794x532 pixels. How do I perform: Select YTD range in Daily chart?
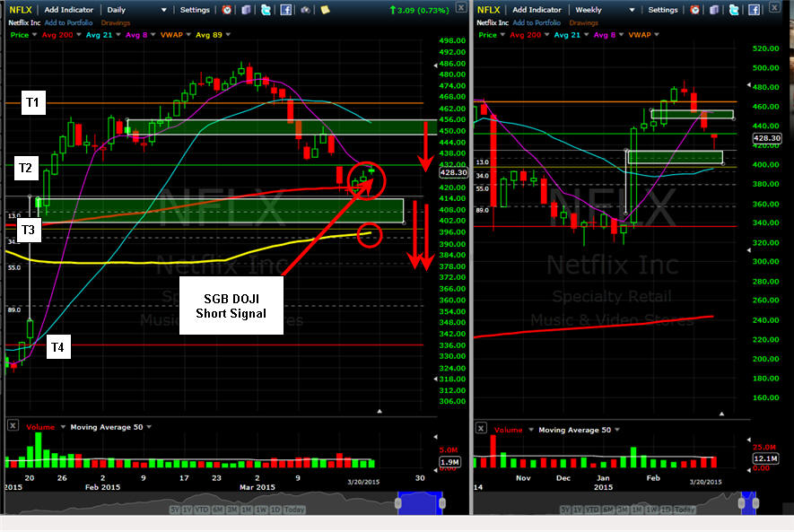(x=202, y=510)
